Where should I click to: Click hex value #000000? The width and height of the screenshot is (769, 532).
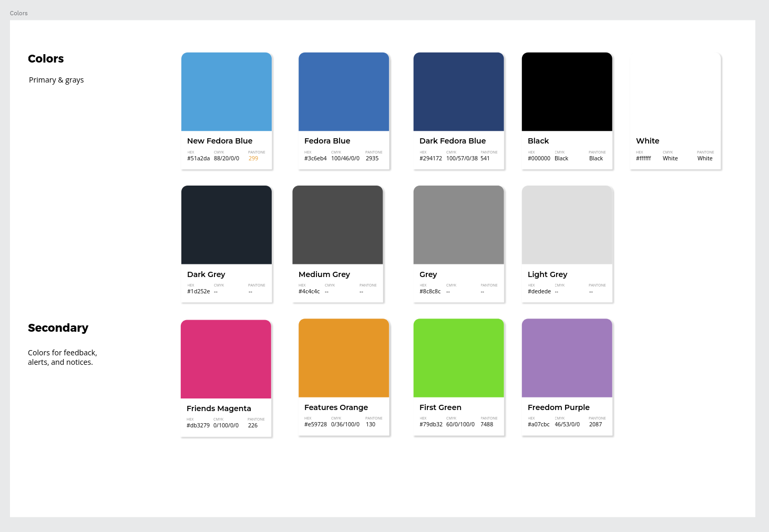click(x=539, y=158)
